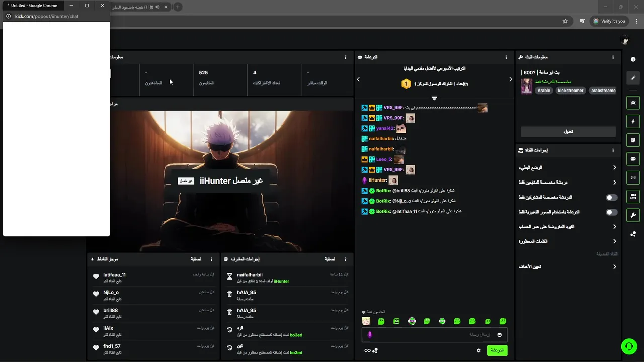Click heart icon next to latifaaa_11 follow
644x362 pixels.
point(96,276)
